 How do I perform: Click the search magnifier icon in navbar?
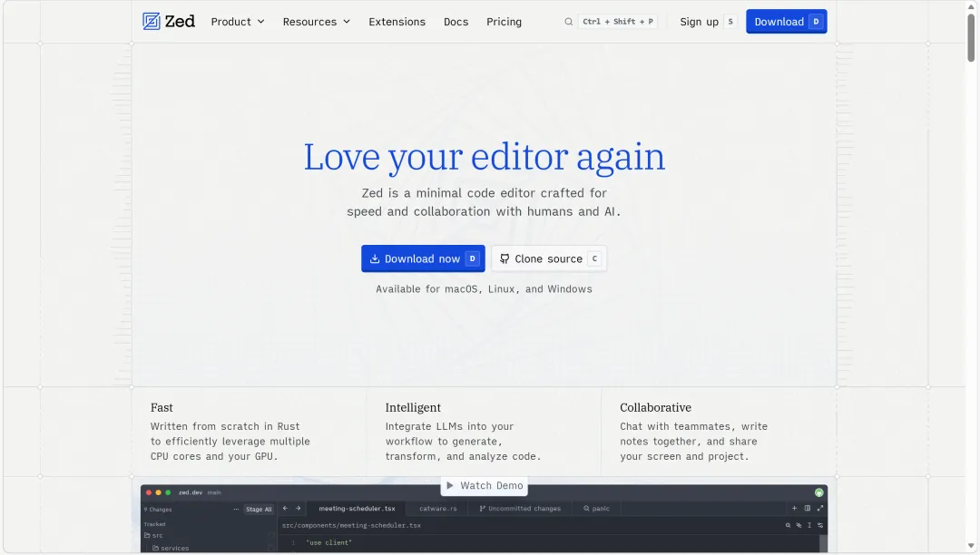point(569,21)
